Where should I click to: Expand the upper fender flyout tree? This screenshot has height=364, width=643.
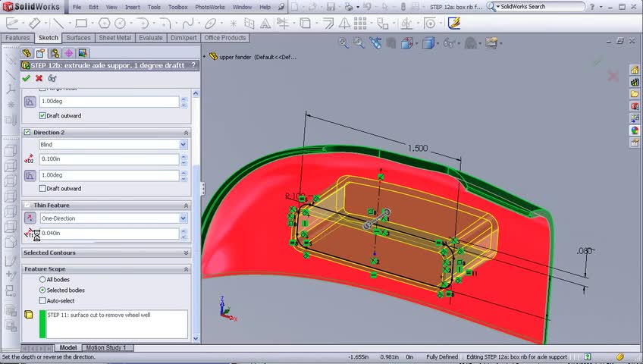tap(204, 57)
